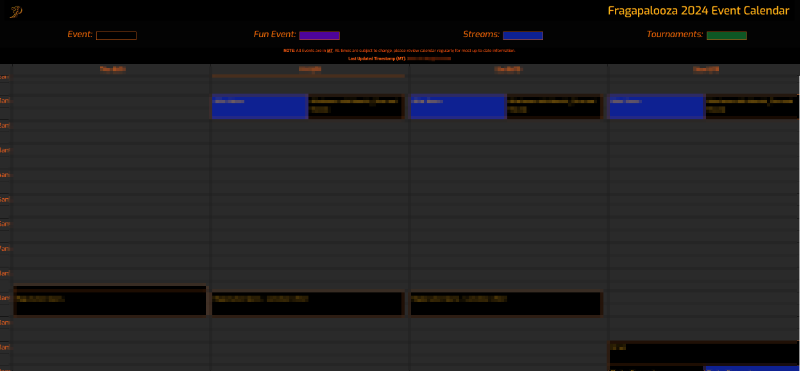The image size is (800, 371).
Task: Open second day's lower black event block
Action: click(308, 304)
